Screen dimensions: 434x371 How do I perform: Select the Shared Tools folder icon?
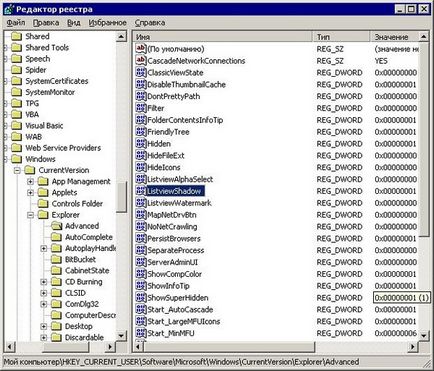click(x=16, y=48)
